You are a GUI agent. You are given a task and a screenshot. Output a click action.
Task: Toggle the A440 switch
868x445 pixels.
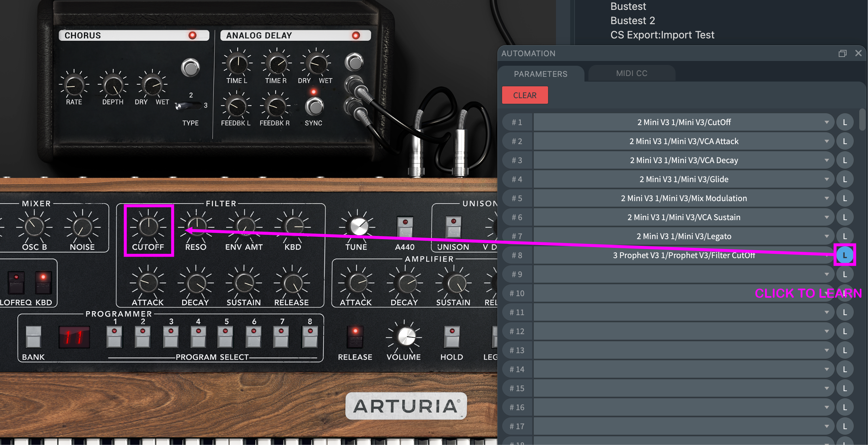[x=405, y=226]
